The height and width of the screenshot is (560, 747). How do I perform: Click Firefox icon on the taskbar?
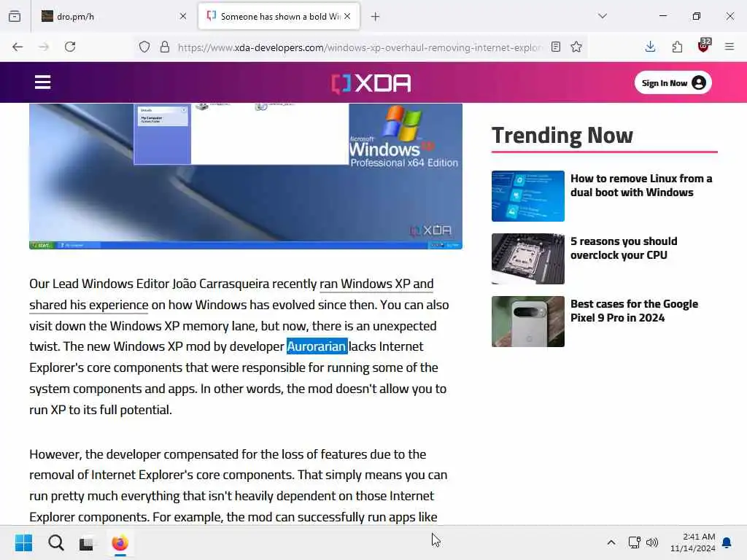pos(120,542)
